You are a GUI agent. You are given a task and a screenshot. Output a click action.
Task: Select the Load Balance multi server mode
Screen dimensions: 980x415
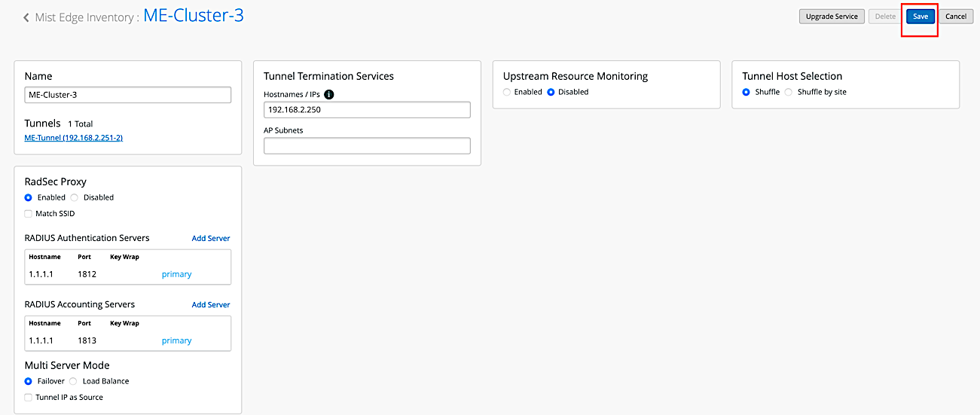click(x=73, y=381)
